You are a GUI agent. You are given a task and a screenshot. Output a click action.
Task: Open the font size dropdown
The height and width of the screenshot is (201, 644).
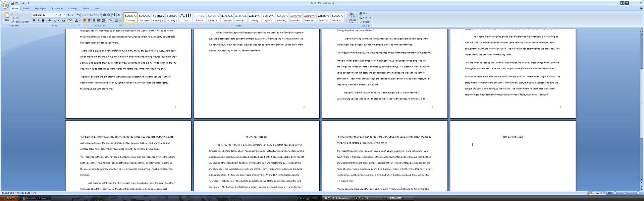point(64,15)
